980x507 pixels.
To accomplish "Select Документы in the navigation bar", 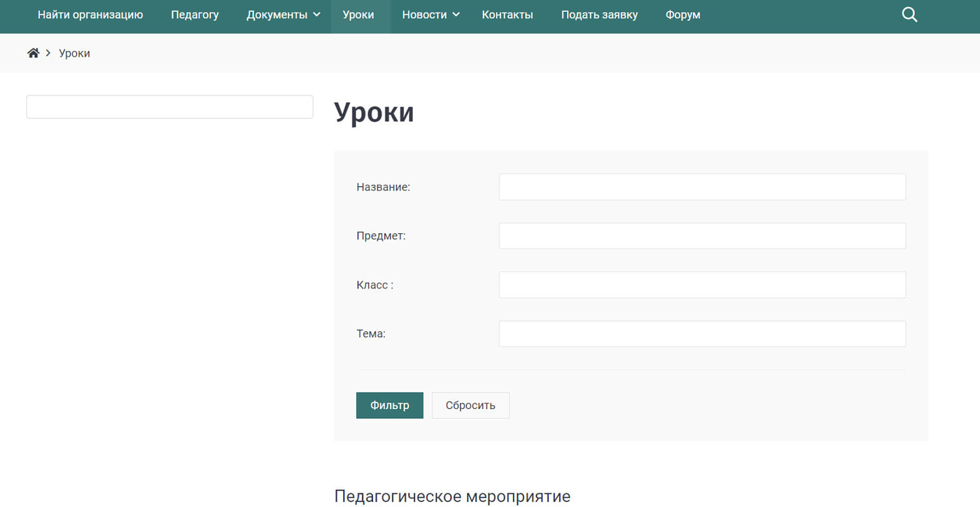I will [x=276, y=15].
